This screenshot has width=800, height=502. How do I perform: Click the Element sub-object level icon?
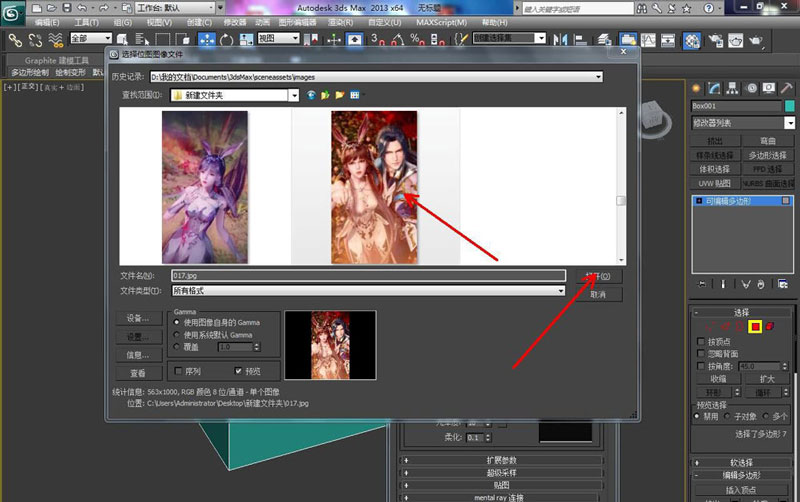click(770, 327)
